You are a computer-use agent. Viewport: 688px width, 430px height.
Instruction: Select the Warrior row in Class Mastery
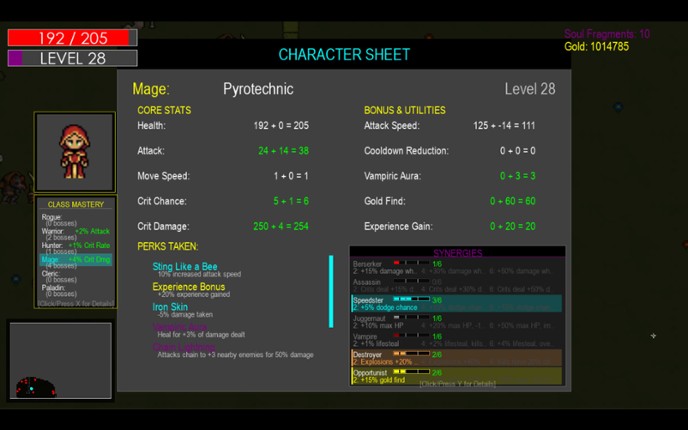pos(75,233)
